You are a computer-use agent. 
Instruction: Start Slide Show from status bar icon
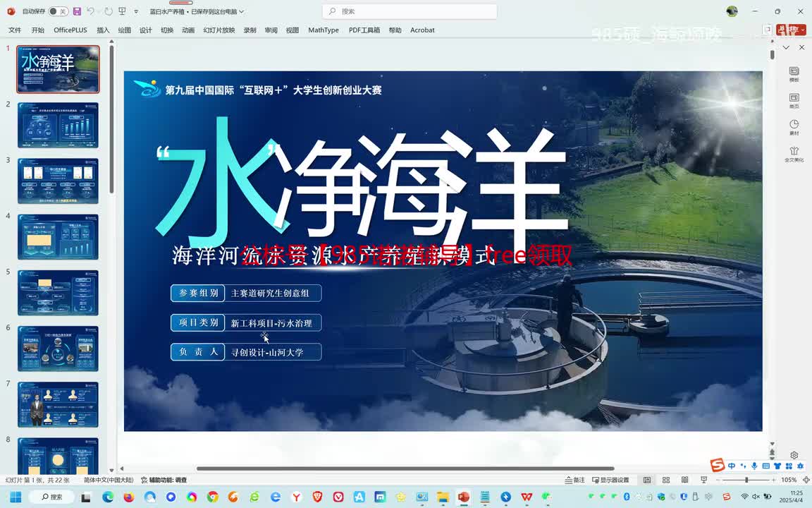coord(703,480)
